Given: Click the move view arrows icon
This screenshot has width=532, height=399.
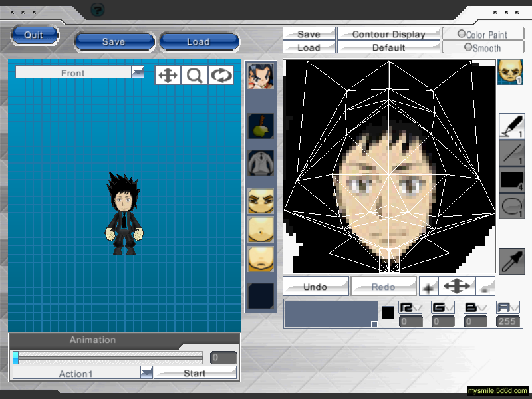Looking at the screenshot, I should (168, 75).
